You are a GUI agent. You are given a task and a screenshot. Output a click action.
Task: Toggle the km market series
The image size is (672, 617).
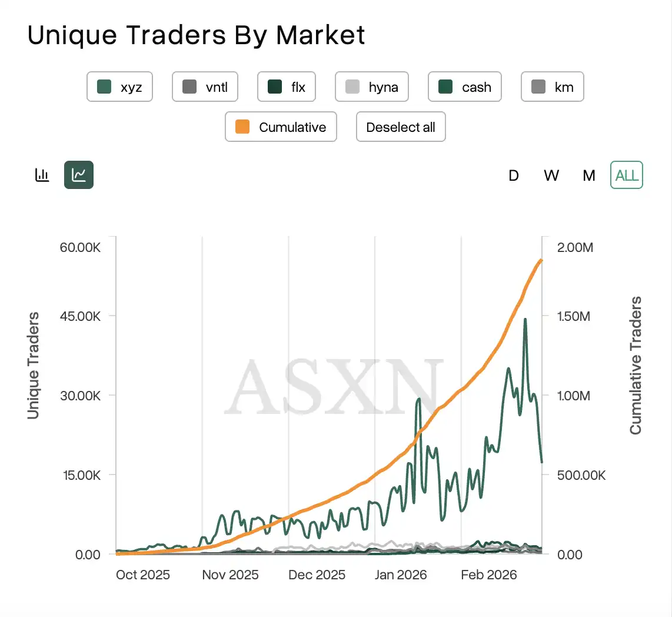point(552,87)
